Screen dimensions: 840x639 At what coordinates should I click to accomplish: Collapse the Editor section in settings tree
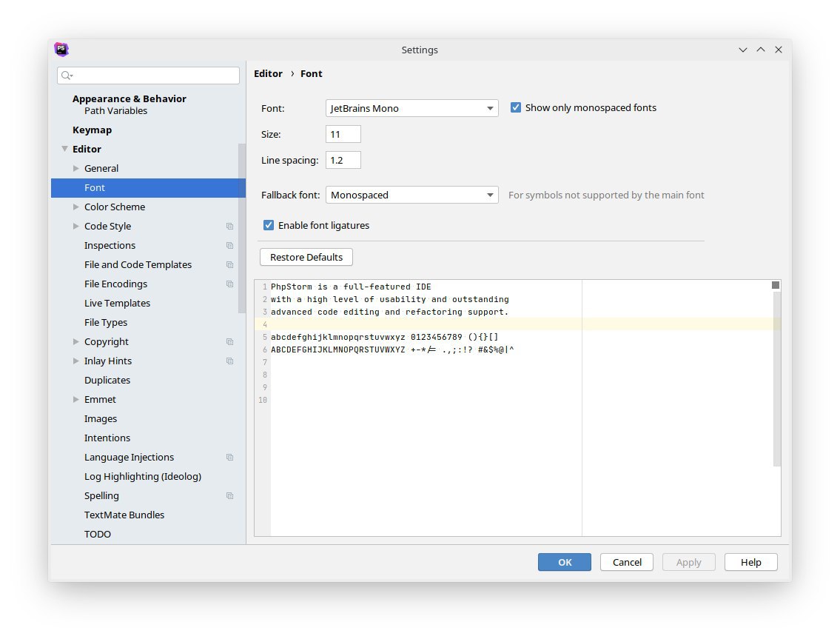65,150
